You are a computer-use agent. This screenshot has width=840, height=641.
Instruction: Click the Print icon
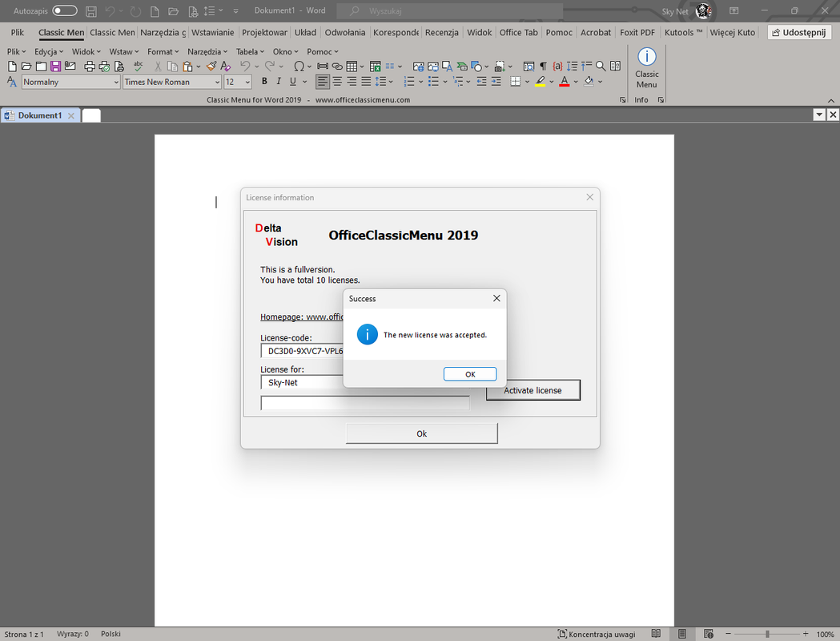click(x=90, y=67)
